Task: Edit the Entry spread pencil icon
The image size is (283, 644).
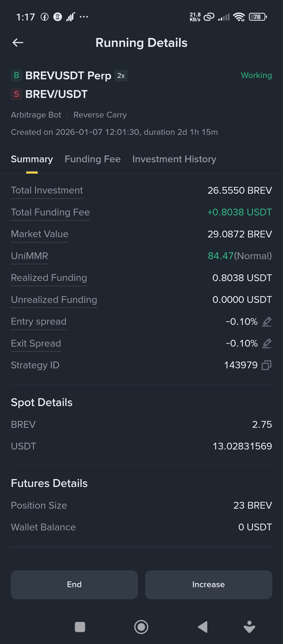Action: pyautogui.click(x=267, y=321)
